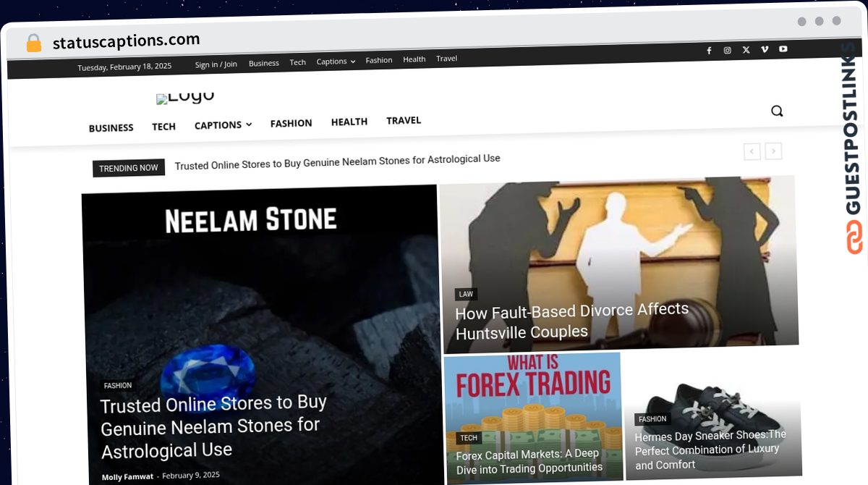Click Business link in top bar
The width and height of the screenshot is (868, 485).
(x=263, y=63)
